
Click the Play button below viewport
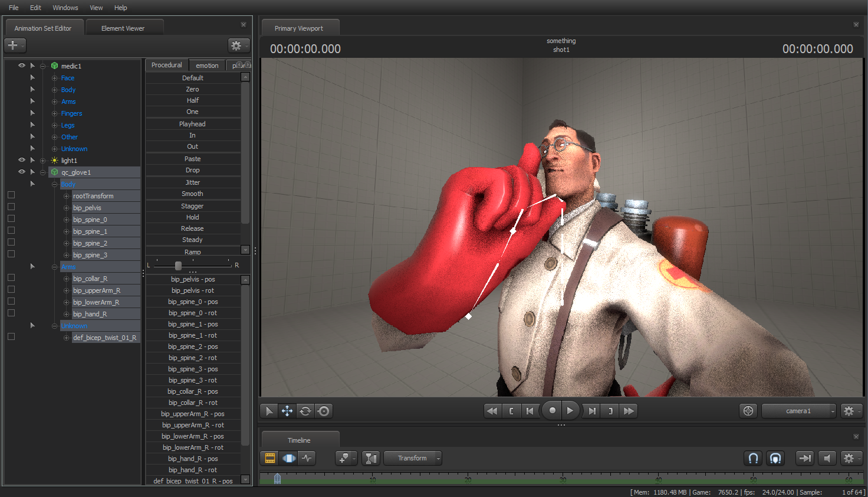tap(570, 411)
